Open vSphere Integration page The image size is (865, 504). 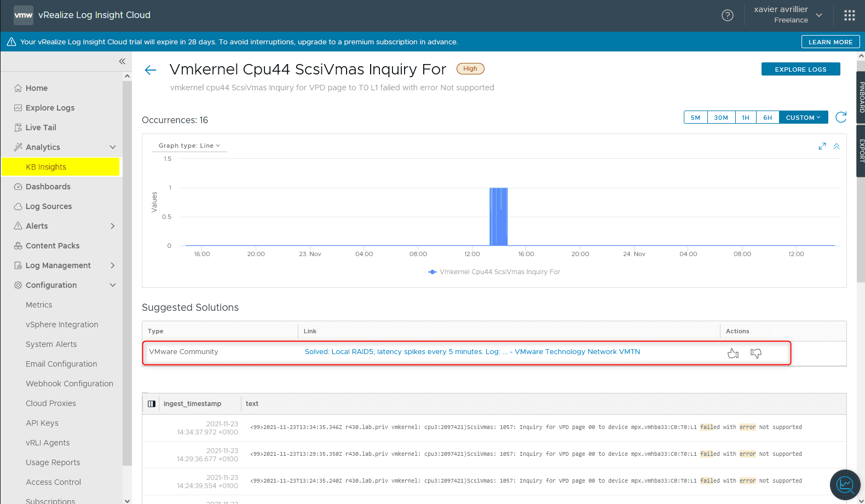[62, 325]
